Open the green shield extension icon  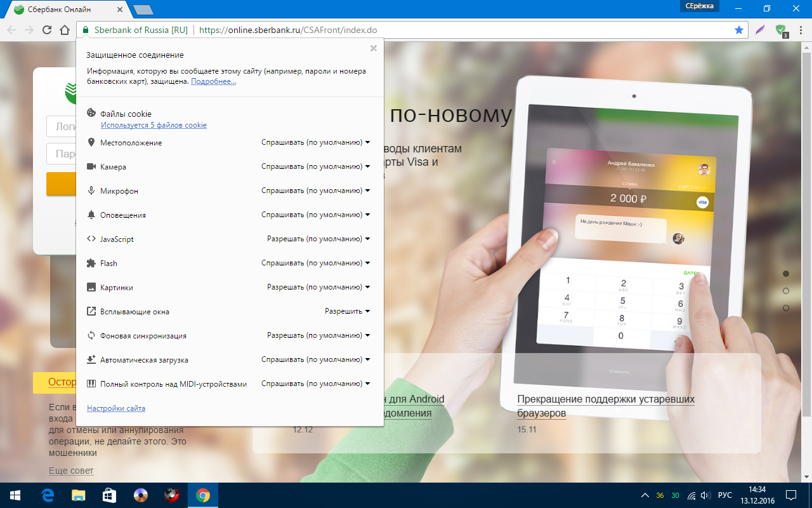pos(781,30)
